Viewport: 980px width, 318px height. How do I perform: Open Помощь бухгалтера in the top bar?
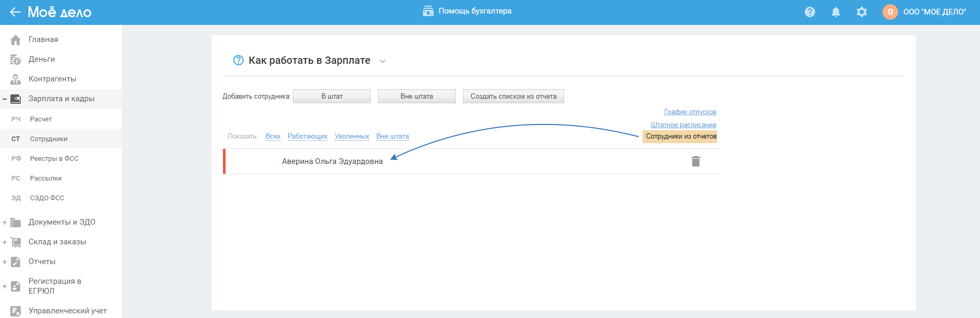click(x=467, y=11)
